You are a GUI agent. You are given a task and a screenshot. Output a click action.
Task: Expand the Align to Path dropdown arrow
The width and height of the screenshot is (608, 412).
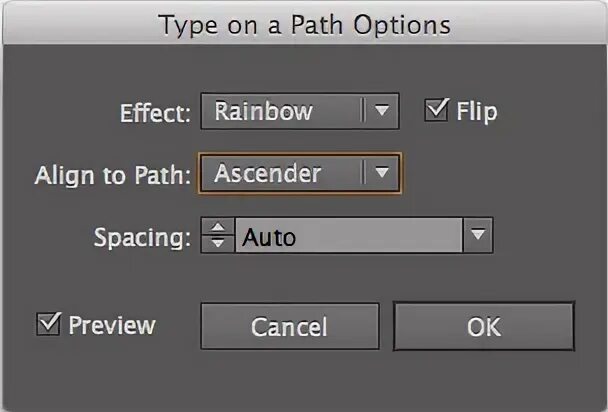pos(381,173)
